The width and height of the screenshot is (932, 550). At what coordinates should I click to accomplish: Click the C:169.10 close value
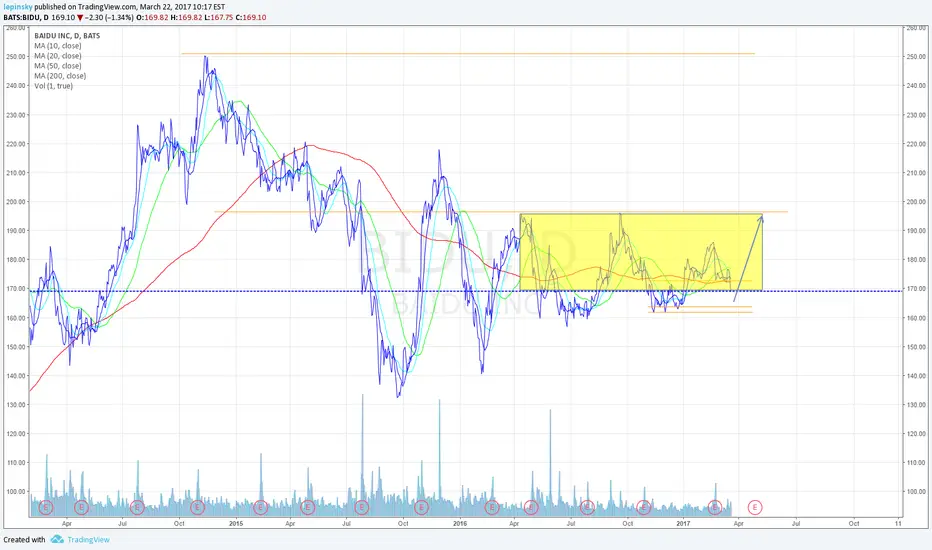pyautogui.click(x=251, y=18)
